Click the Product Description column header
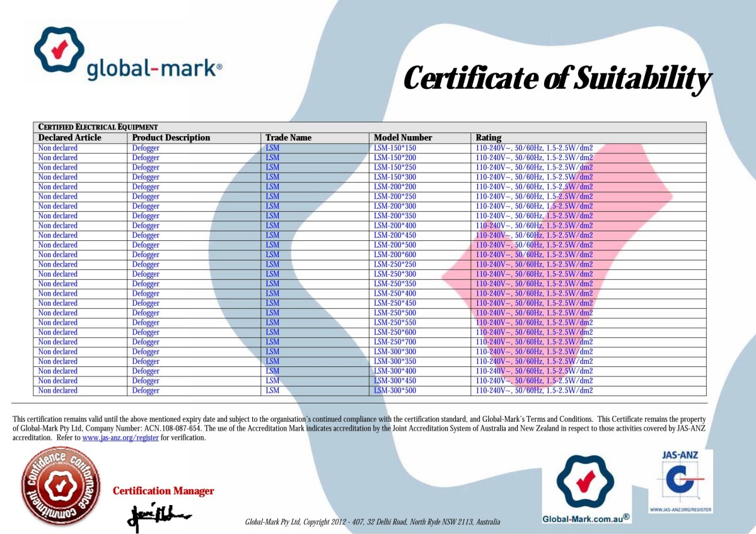 171,137
